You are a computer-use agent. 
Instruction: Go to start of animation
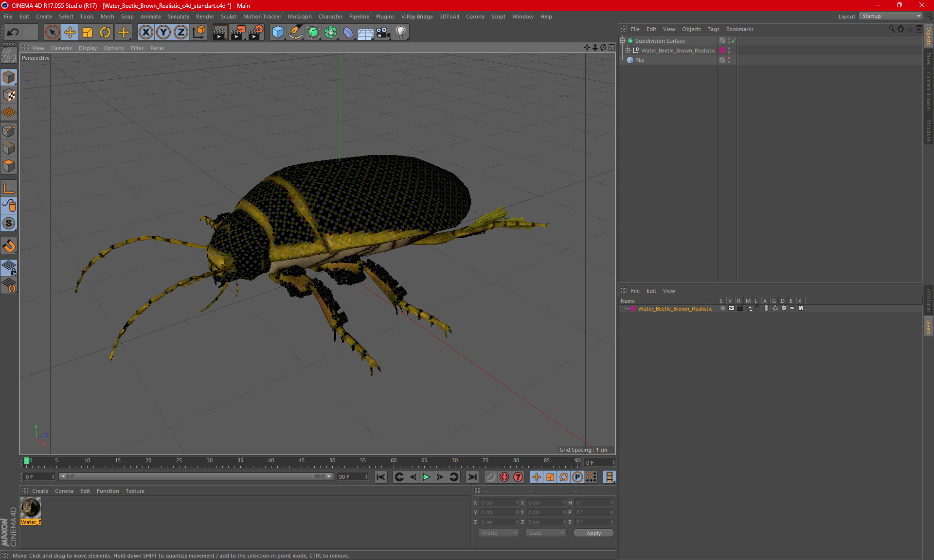click(381, 477)
